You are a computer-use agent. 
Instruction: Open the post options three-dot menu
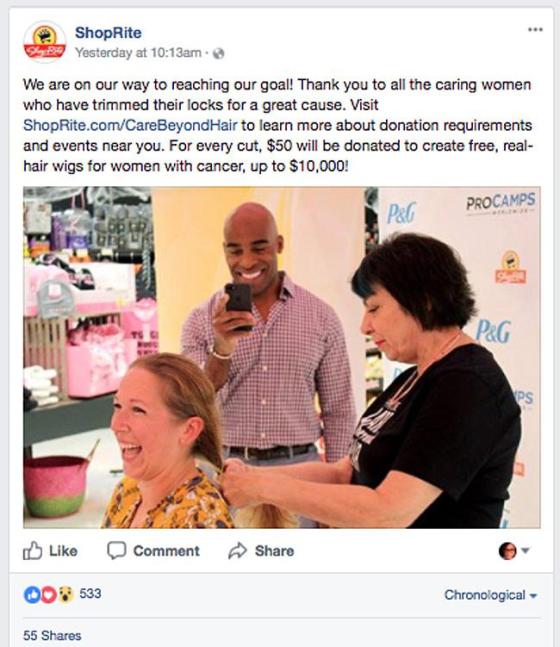(x=535, y=29)
